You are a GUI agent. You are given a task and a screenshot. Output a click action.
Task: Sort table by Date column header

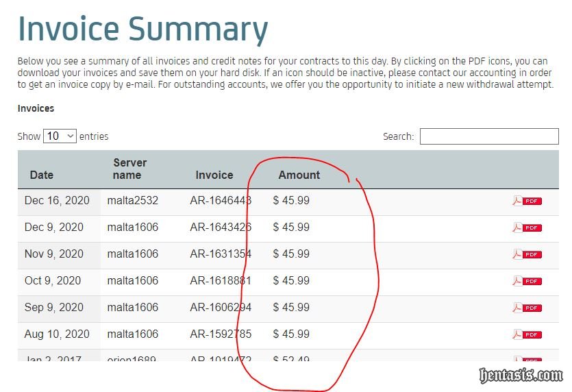tap(42, 175)
